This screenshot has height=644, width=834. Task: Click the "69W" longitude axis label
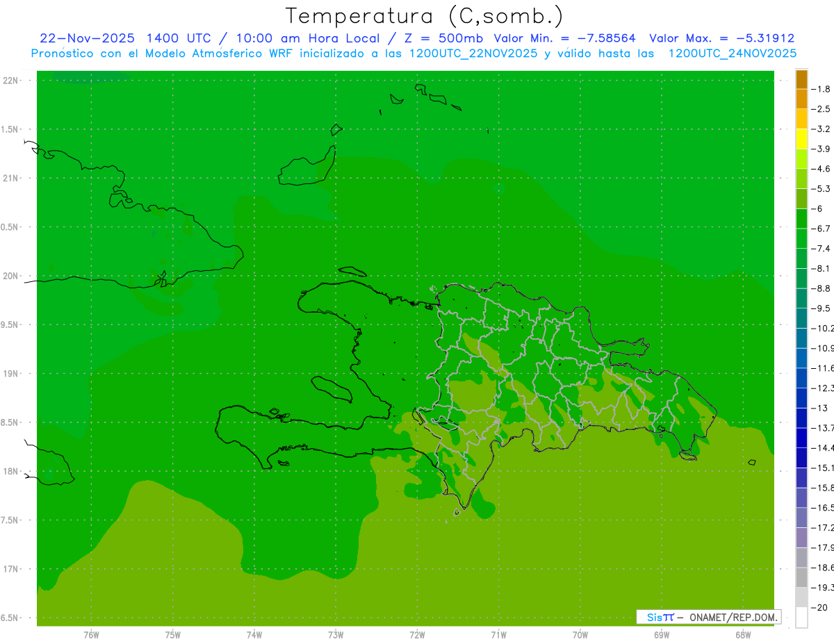662,635
